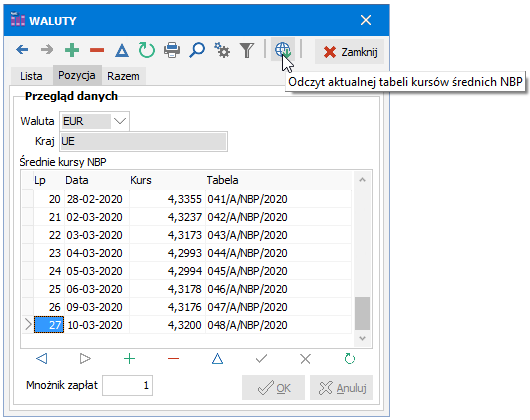Click the green plus below the rates grid

click(x=129, y=359)
